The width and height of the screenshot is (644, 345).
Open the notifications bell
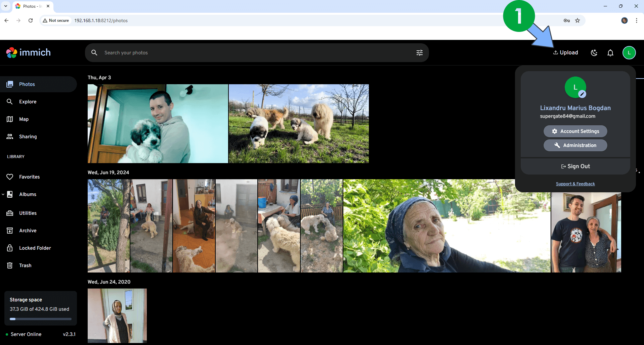610,53
